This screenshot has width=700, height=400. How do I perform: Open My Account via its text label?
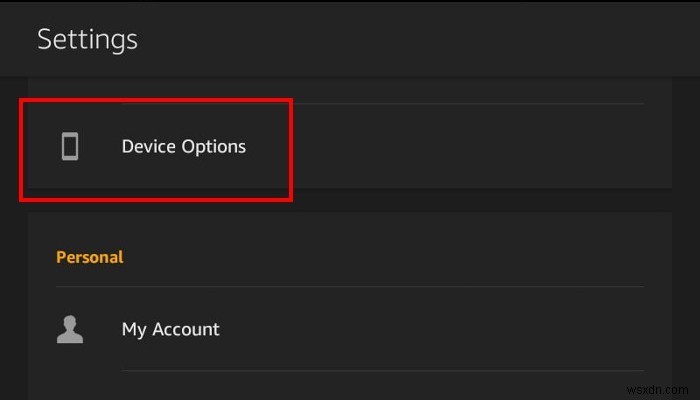pyautogui.click(x=170, y=329)
